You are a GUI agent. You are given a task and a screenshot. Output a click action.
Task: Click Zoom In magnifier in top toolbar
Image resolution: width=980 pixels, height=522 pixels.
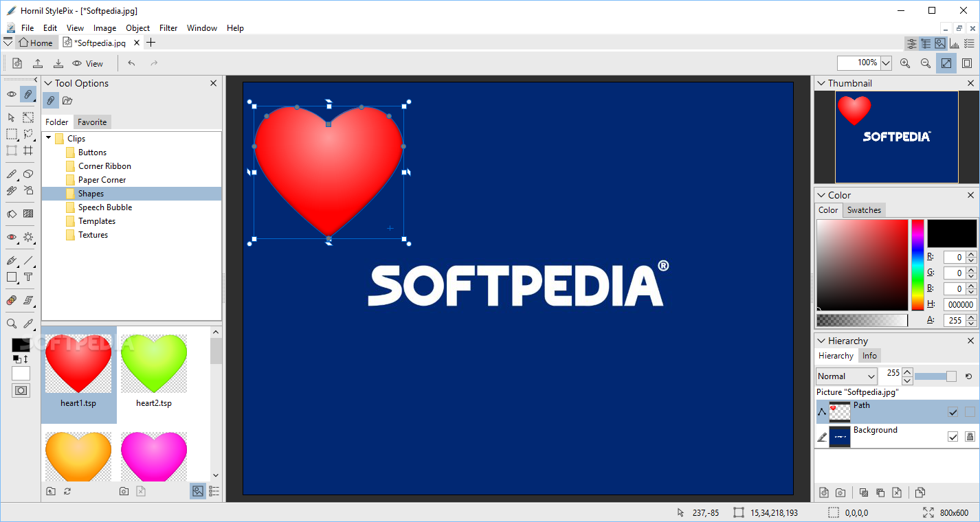(905, 63)
